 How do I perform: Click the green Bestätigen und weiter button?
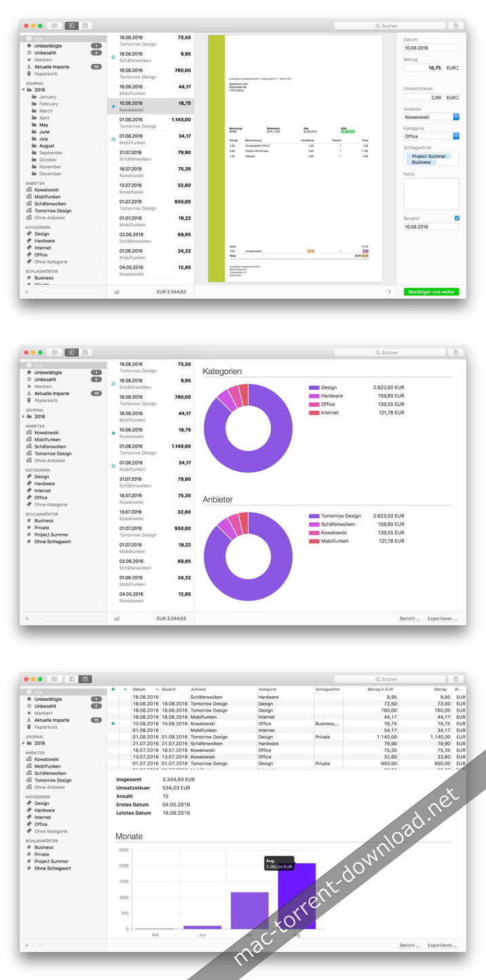431,292
